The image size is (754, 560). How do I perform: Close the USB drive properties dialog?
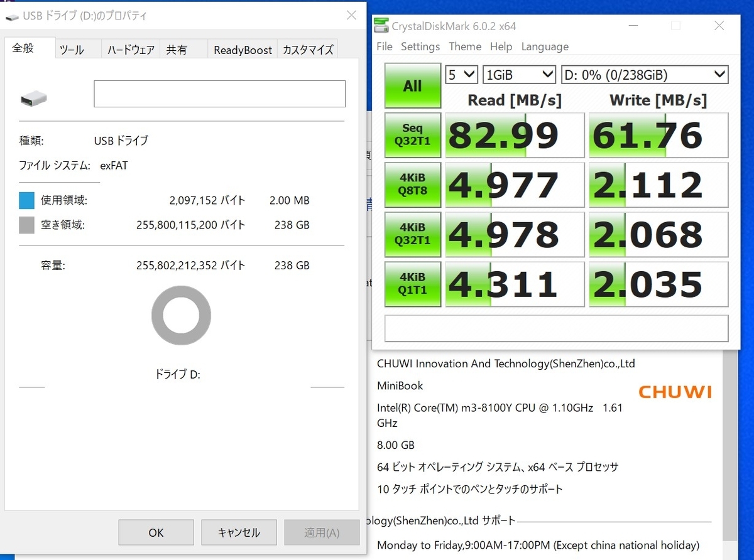point(351,16)
